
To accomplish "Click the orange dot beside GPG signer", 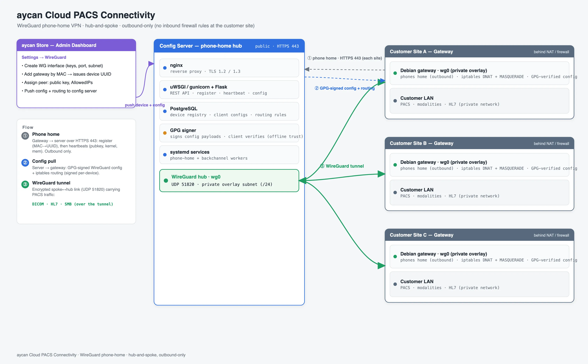I will (165, 133).
